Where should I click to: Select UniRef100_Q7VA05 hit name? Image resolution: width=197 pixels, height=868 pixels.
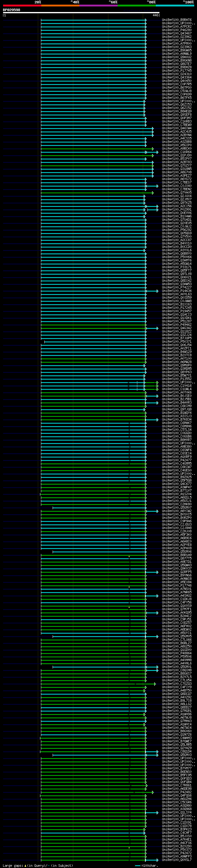click(x=177, y=193)
